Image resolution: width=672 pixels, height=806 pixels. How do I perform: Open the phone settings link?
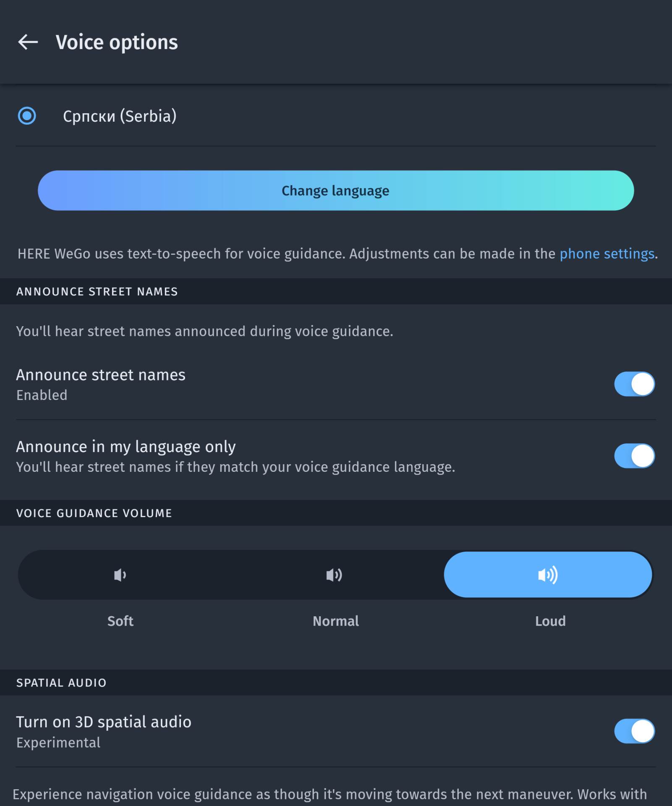coord(607,254)
